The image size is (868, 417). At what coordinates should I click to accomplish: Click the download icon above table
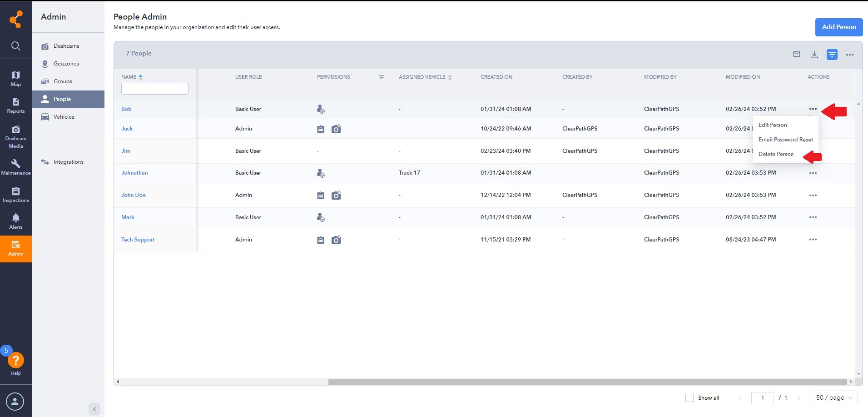tap(814, 55)
